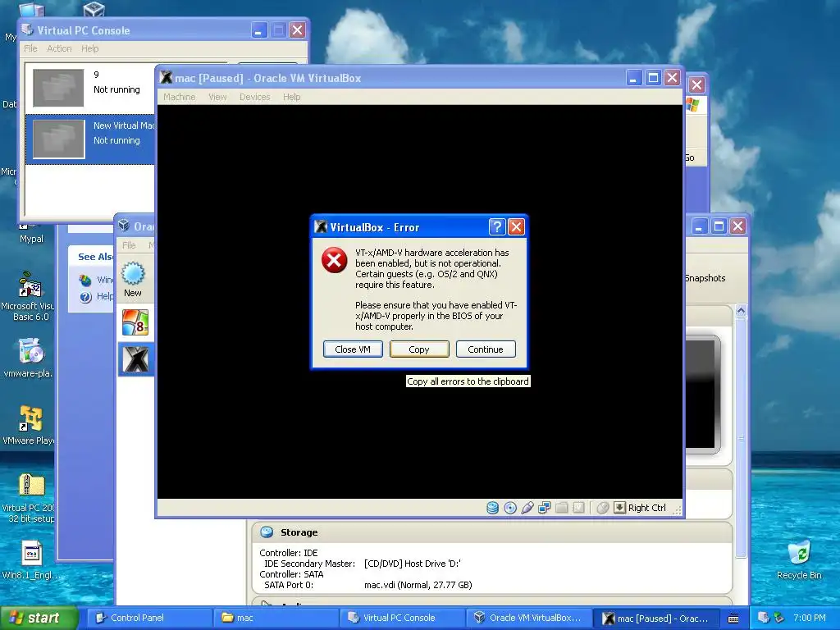Switch to Oracle VM VirtualBox taskbar button
840x630 pixels.
(x=529, y=619)
